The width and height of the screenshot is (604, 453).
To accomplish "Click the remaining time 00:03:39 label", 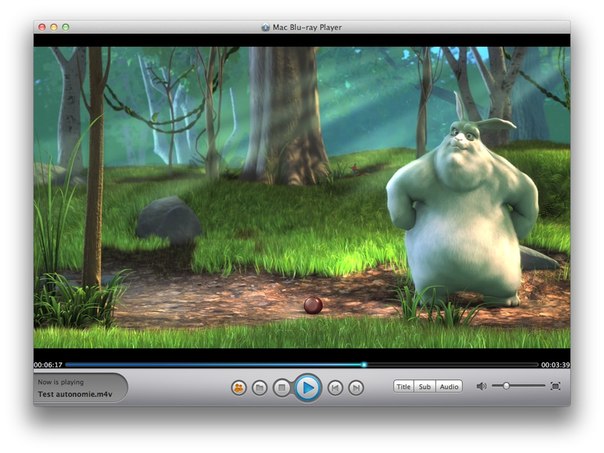I will 555,365.
